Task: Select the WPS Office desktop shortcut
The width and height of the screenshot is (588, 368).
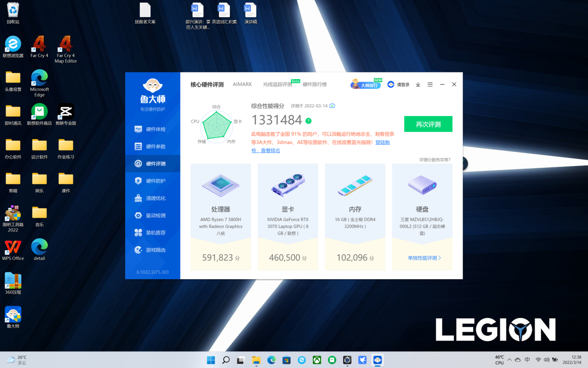Action: [13, 250]
